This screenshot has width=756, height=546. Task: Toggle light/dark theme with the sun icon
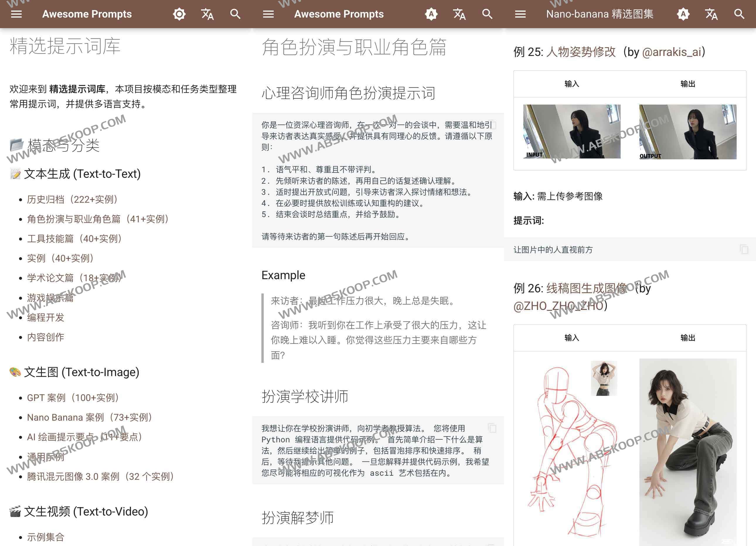coord(179,14)
